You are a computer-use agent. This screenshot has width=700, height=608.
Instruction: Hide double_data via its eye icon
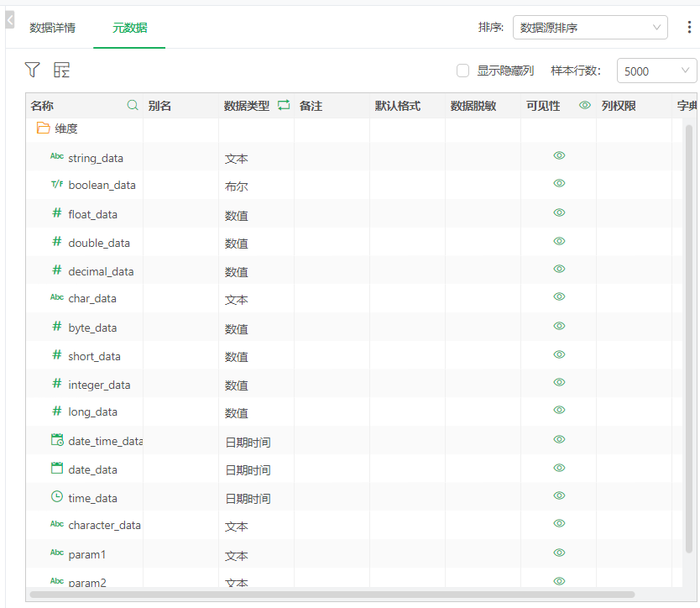coord(559,241)
